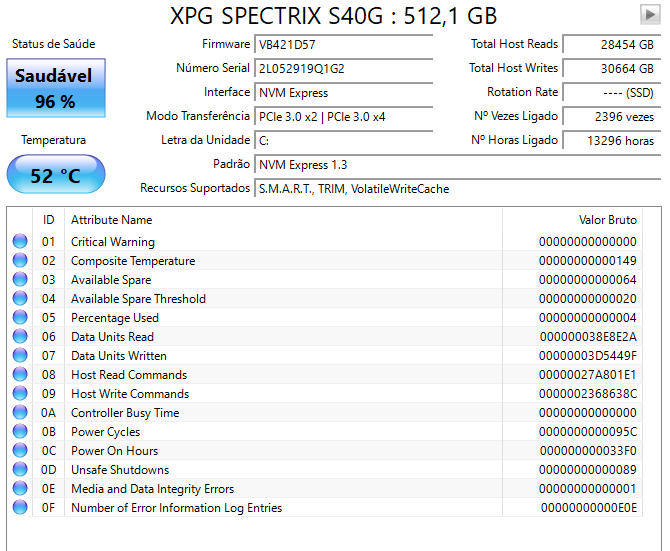The width and height of the screenshot is (670, 551).
Task: Click the status orb for Critical Warning
Action: coord(20,241)
